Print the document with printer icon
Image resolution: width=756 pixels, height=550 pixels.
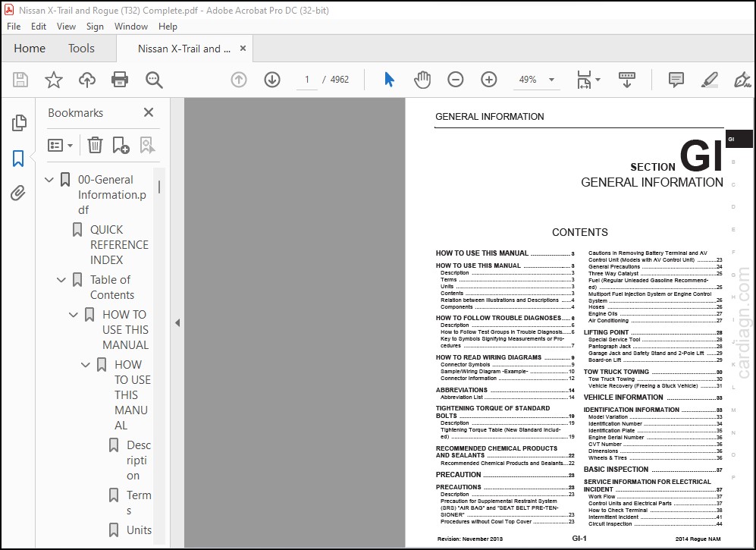point(120,80)
